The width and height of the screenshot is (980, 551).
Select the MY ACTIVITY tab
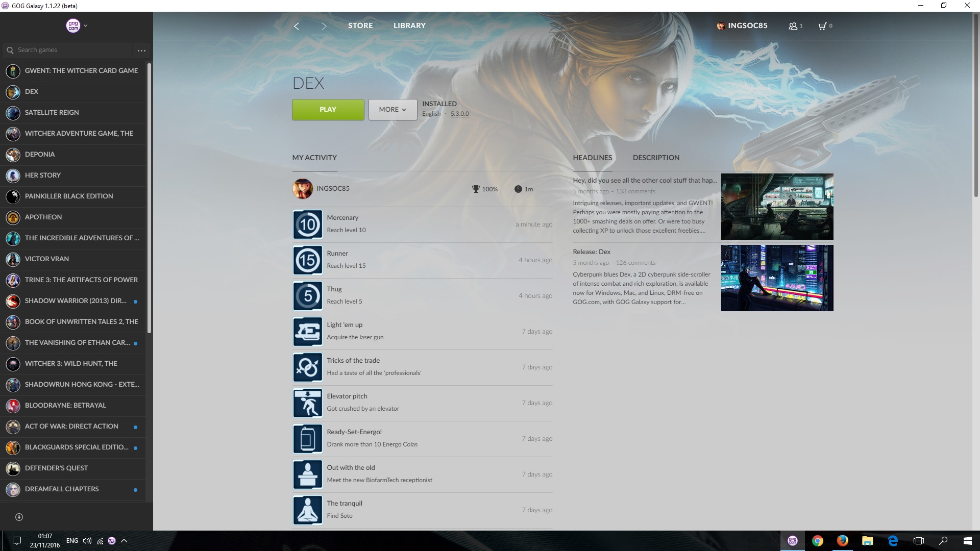314,158
